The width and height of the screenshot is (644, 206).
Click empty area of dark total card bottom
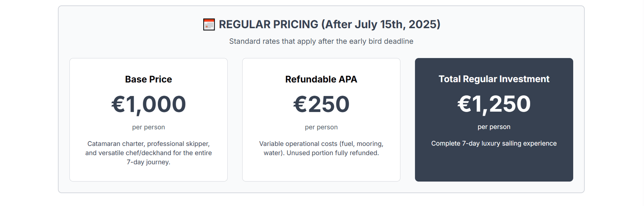coord(494,166)
